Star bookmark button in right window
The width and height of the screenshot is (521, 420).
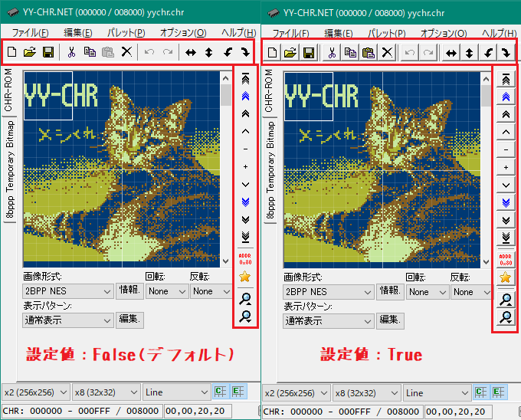coord(506,277)
